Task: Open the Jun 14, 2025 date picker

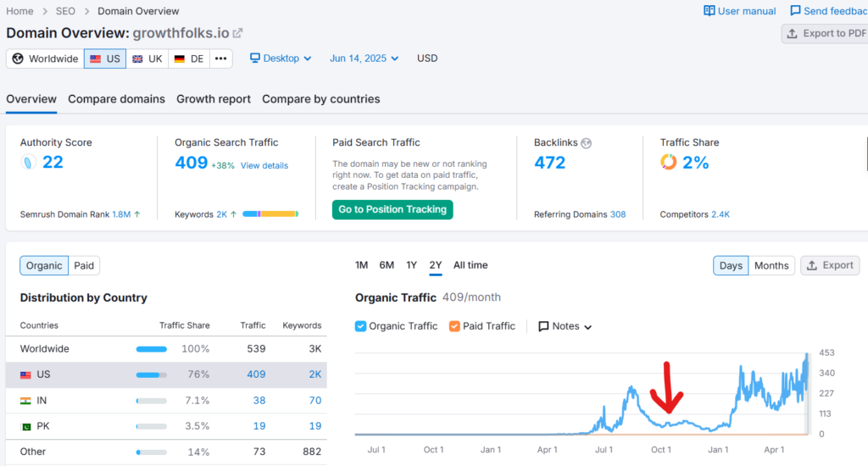Action: click(364, 58)
